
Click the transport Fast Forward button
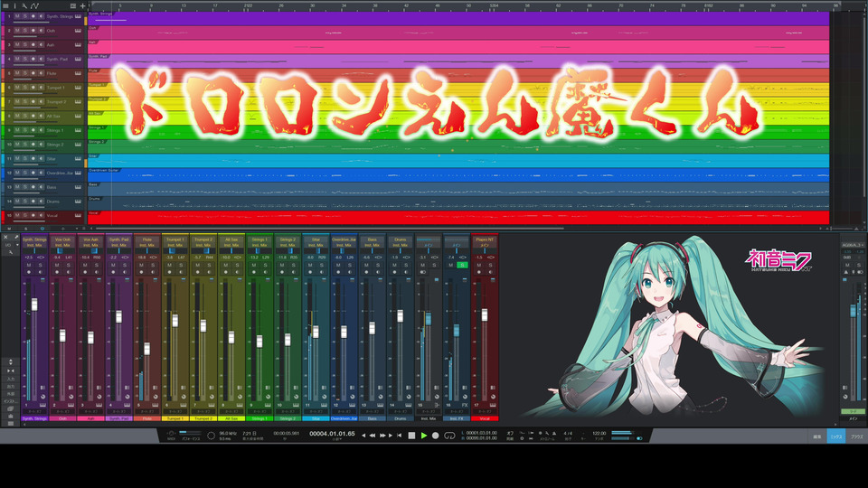pos(382,436)
